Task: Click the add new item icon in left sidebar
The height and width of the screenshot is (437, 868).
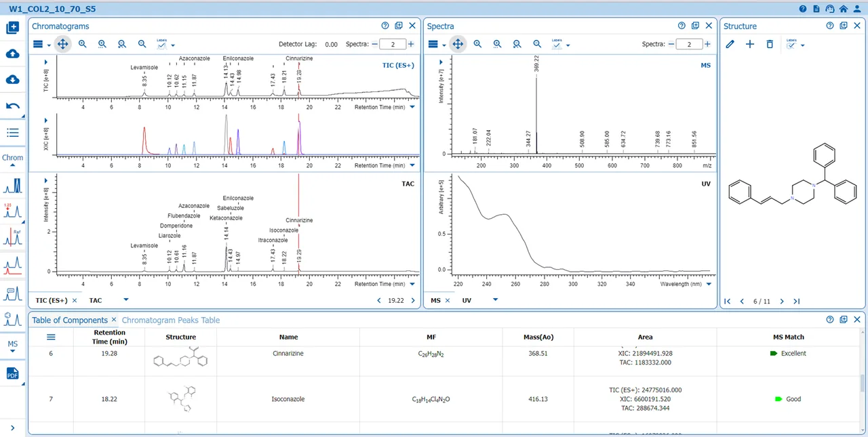Action: point(12,28)
